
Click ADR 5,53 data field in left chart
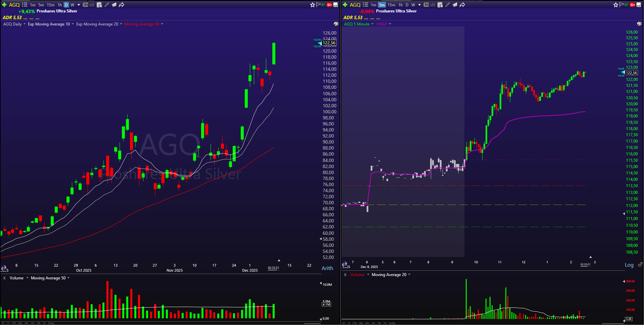[12, 18]
